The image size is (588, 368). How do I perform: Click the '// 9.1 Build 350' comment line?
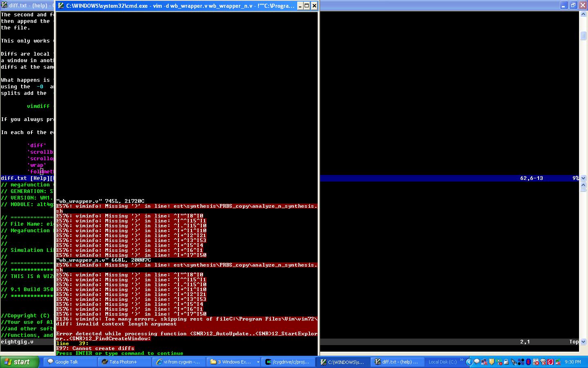pos(27,289)
